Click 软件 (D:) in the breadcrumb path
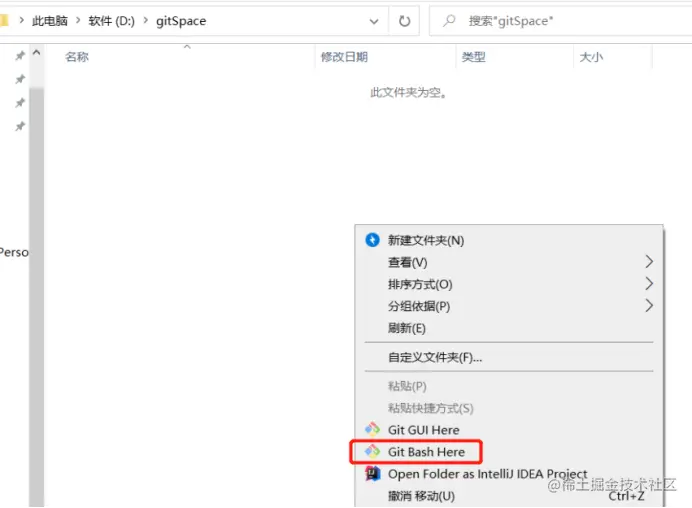Image resolution: width=692 pixels, height=508 pixels. (112, 21)
